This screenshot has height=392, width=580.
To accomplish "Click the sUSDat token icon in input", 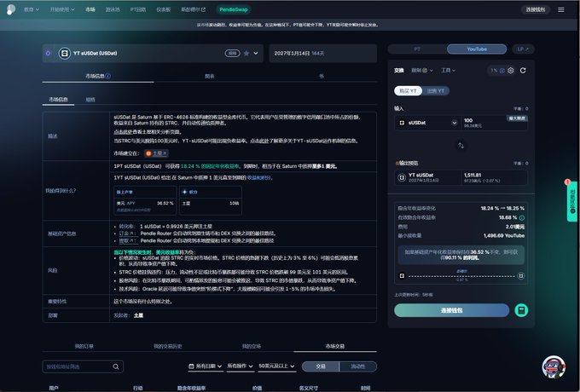I will [x=402, y=123].
